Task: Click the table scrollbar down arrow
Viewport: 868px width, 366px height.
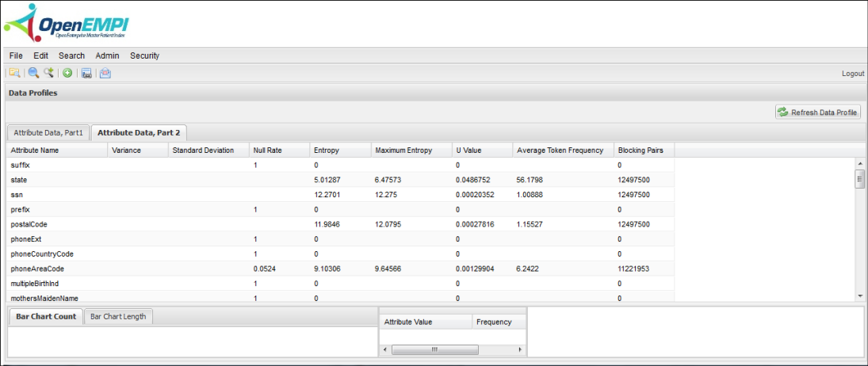Action: point(860,296)
